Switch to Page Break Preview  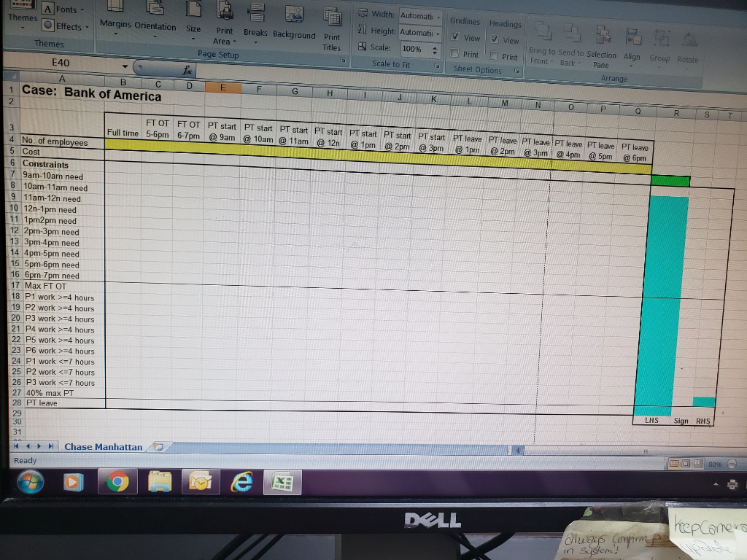(698, 463)
